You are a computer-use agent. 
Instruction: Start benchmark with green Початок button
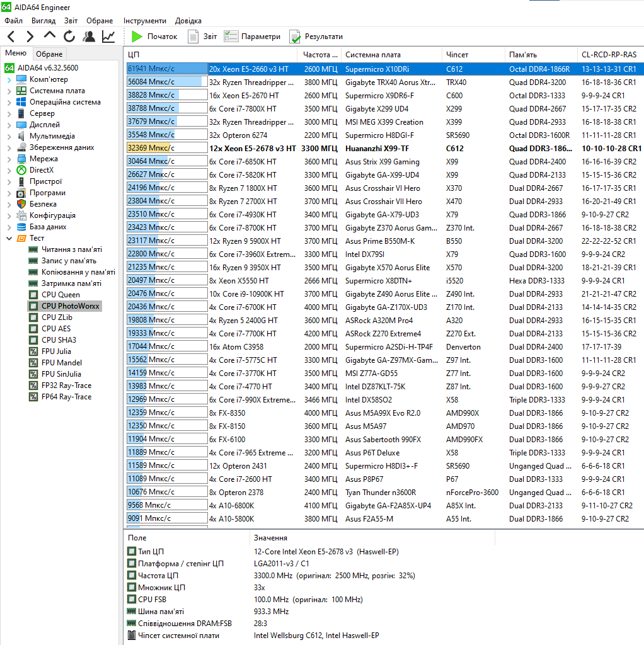click(x=154, y=37)
